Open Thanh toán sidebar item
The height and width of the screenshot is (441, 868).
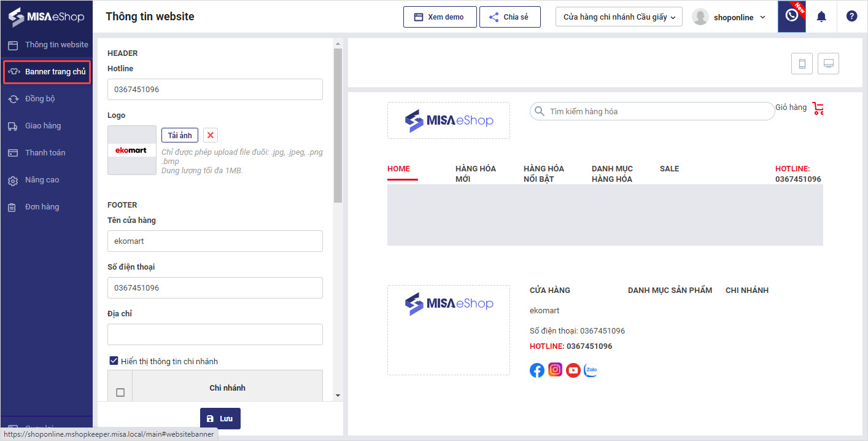click(x=47, y=153)
